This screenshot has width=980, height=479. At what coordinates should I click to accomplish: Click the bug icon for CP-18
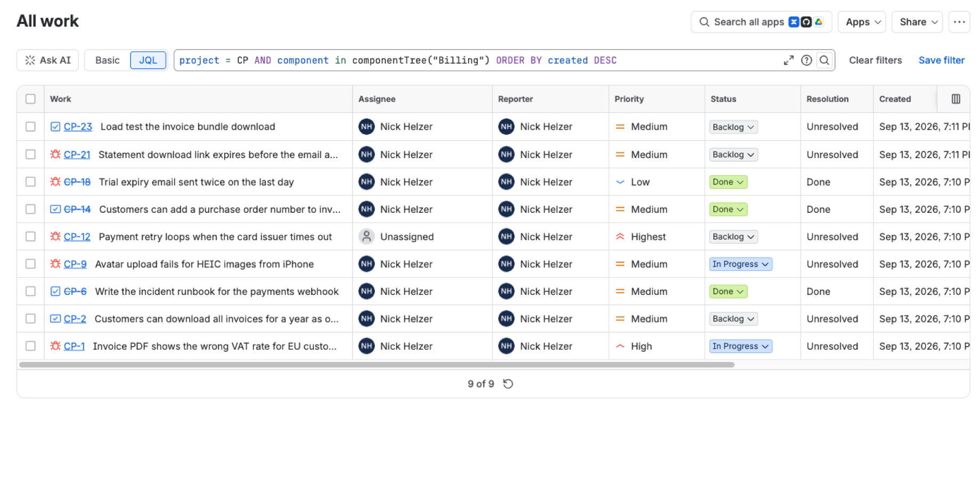(x=55, y=181)
